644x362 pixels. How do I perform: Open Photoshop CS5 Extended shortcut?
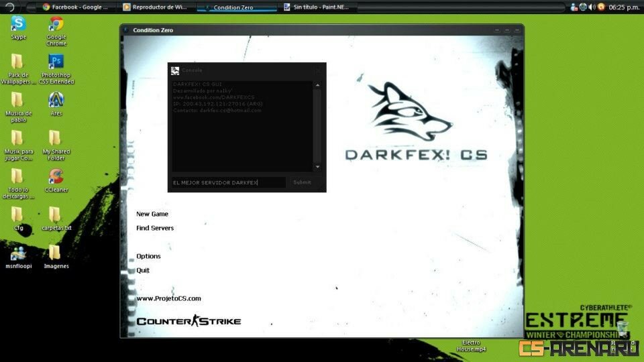[56, 62]
